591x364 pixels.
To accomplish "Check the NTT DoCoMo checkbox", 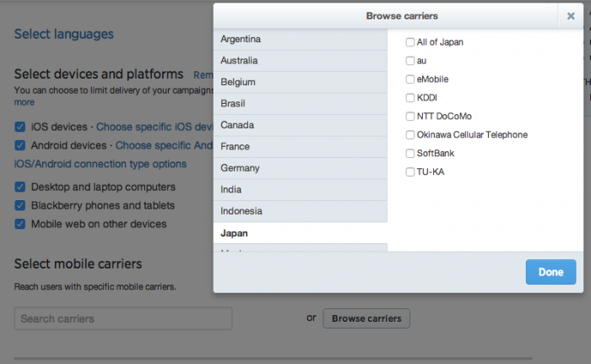I will [410, 117].
